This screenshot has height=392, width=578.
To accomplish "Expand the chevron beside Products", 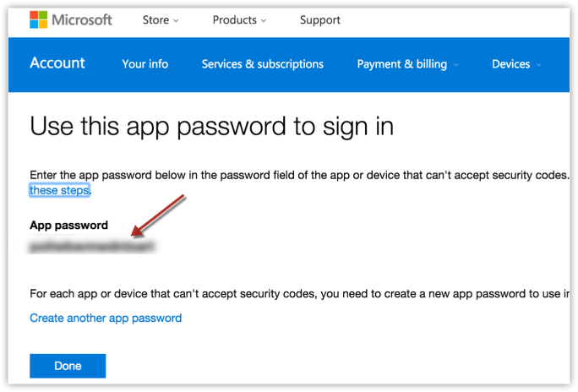I will pos(264,20).
